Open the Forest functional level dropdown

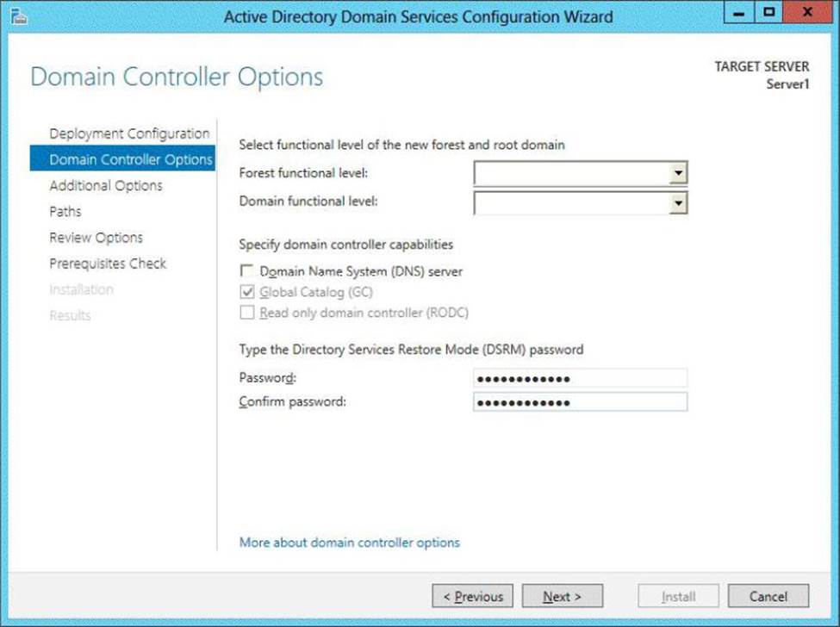point(678,174)
